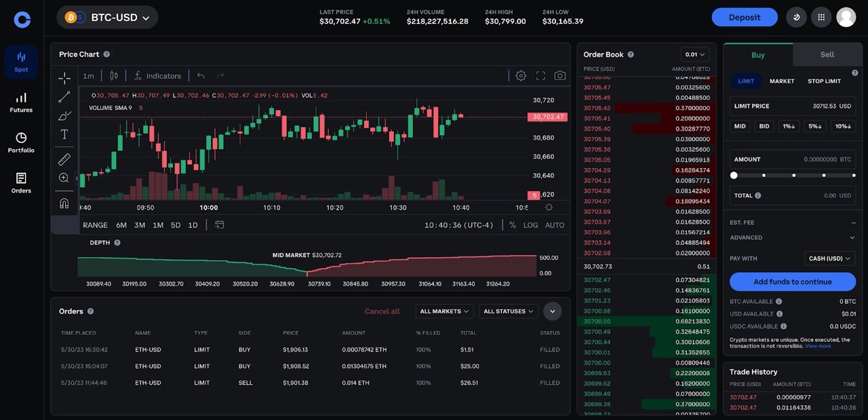868x420 pixels.
Task: Click the amount slider handle
Action: click(x=734, y=176)
